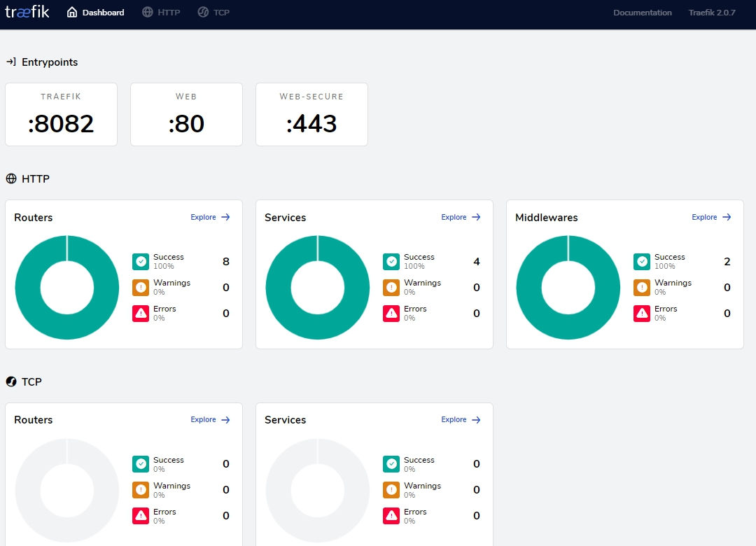
Task: Click the Entrypoints section arrow icon
Action: click(x=11, y=62)
